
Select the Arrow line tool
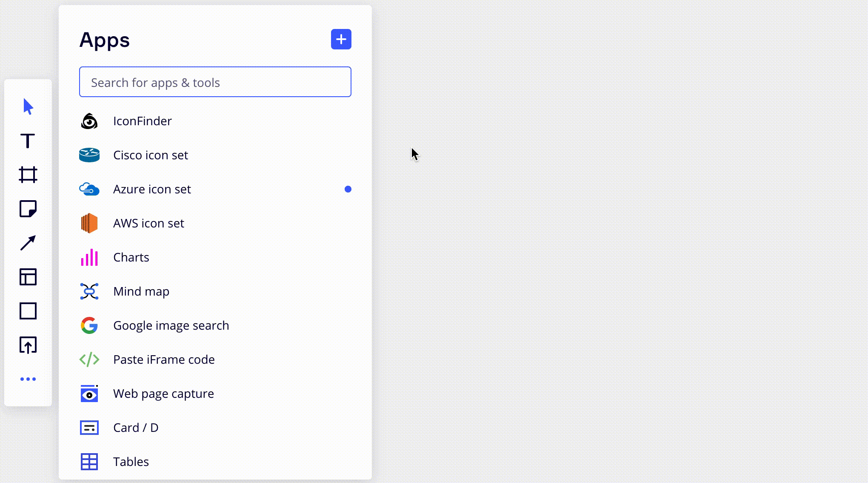coord(28,243)
